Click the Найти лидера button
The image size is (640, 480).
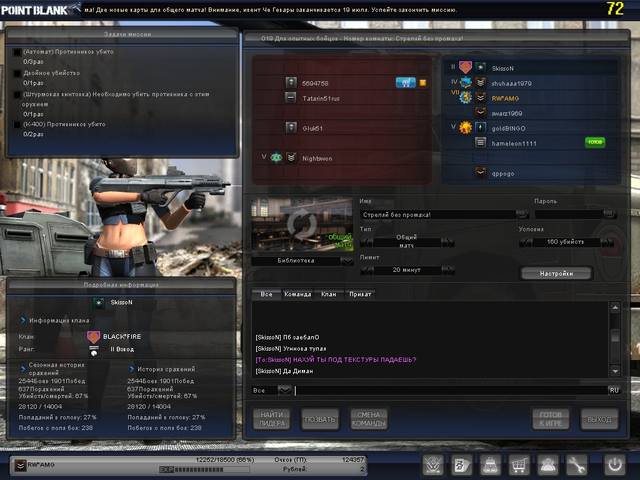pos(271,419)
